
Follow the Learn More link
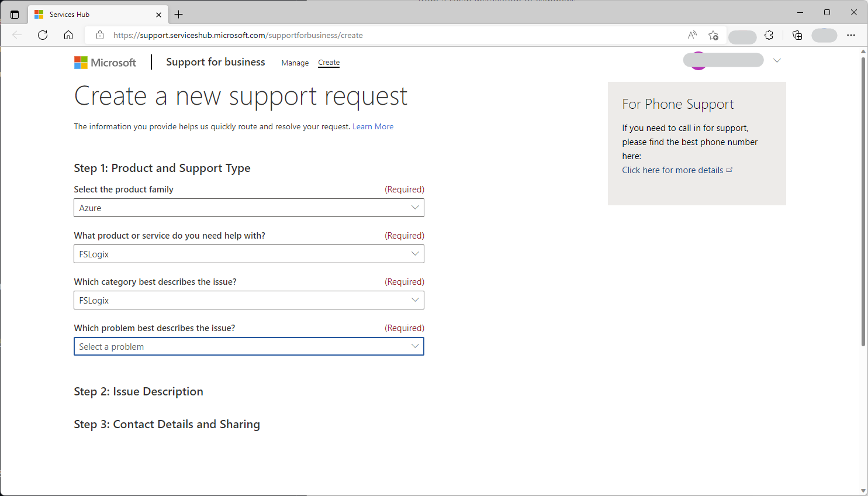tap(373, 126)
